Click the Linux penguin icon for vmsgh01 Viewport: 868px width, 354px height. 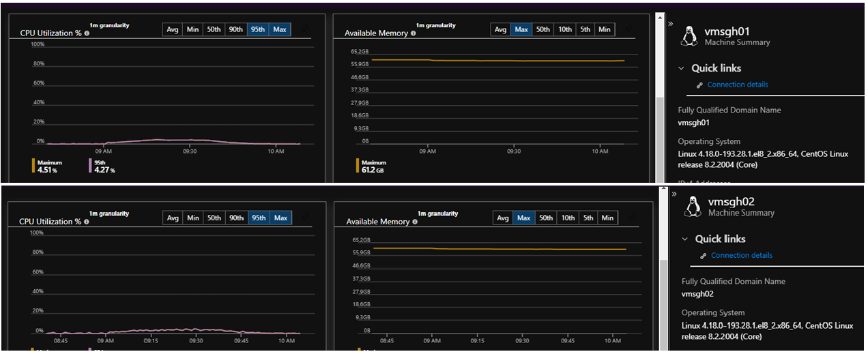click(690, 36)
